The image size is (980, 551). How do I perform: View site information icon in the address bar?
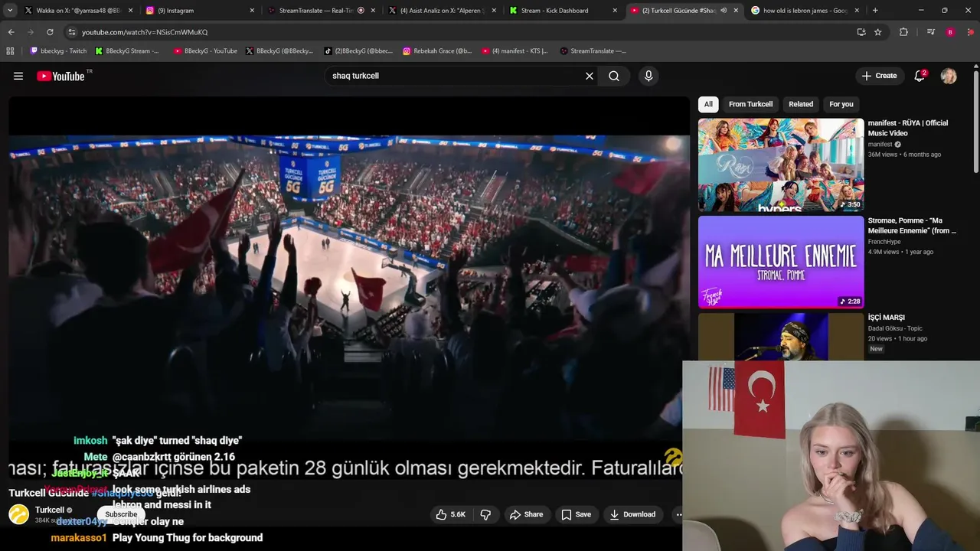[x=72, y=32]
